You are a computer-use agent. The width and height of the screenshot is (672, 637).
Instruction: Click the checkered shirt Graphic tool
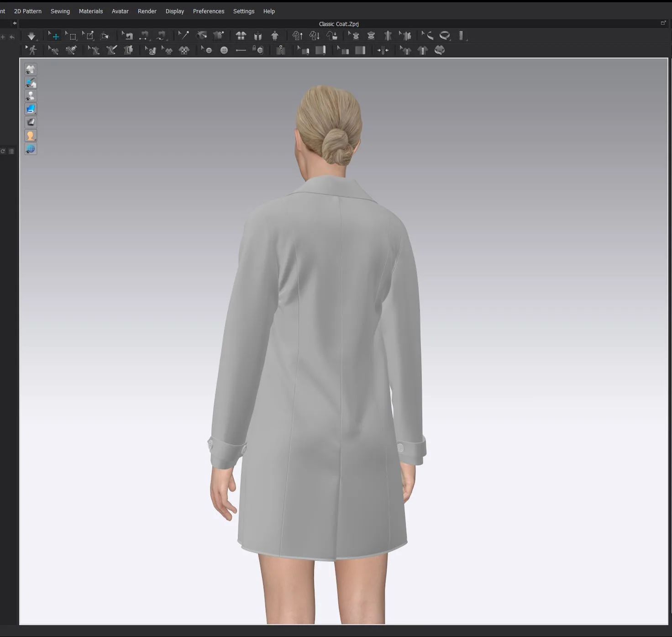point(184,50)
